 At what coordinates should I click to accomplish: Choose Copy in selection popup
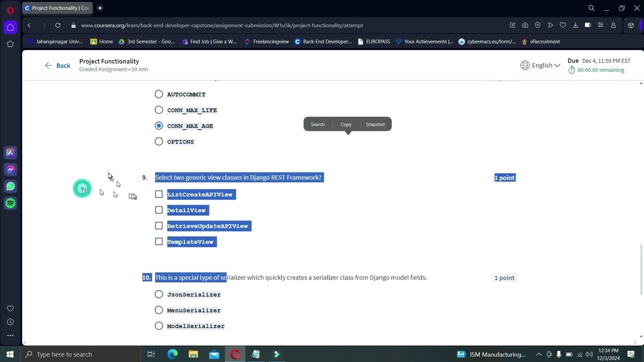click(x=346, y=124)
